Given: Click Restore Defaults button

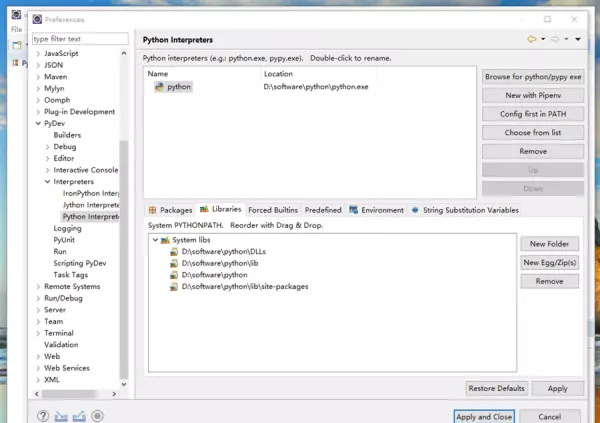Looking at the screenshot, I should coord(496,388).
